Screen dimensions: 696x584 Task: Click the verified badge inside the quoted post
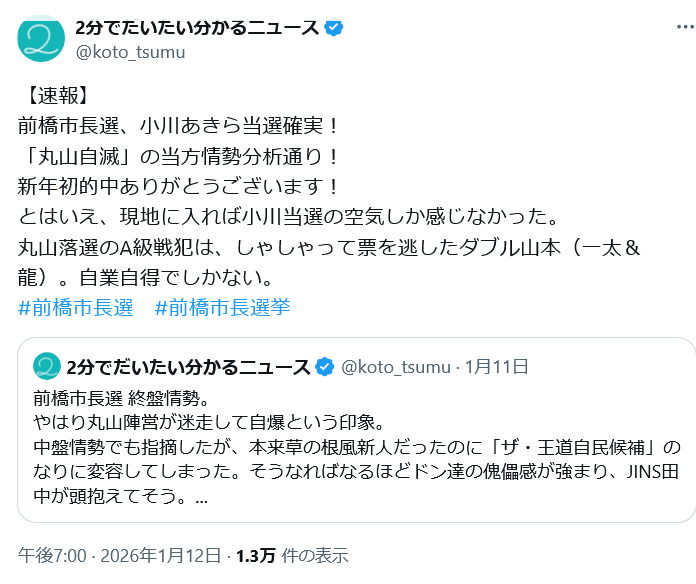(x=325, y=367)
